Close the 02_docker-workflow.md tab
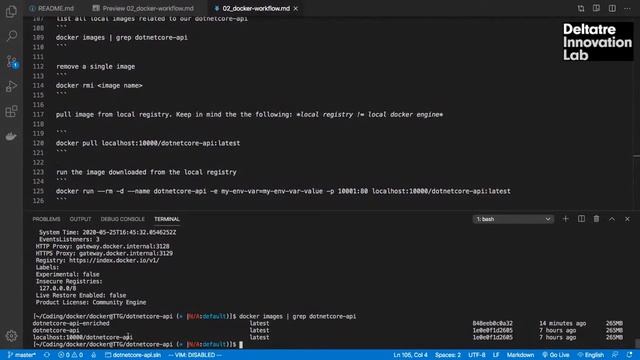Viewport: 640px width, 360px height. point(296,8)
